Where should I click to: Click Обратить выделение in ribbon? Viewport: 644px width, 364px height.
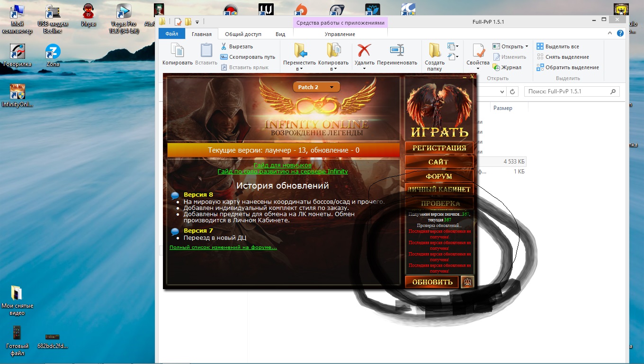[568, 67]
